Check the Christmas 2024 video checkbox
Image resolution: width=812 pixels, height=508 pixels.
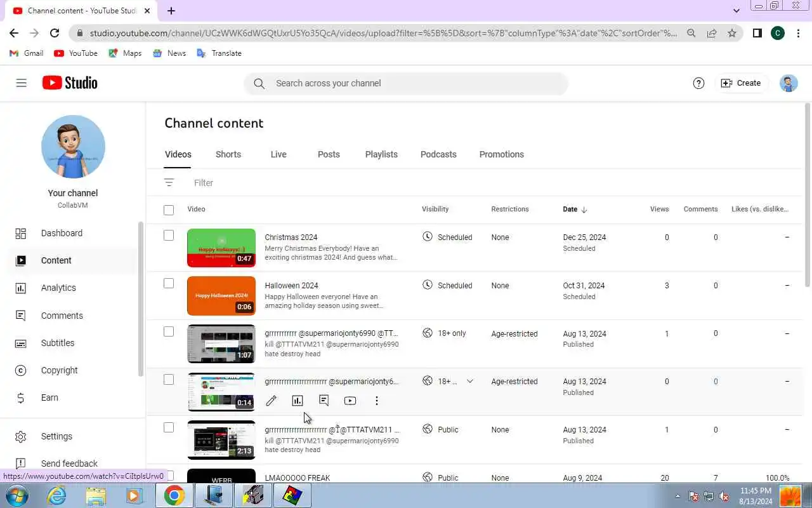pyautogui.click(x=169, y=236)
